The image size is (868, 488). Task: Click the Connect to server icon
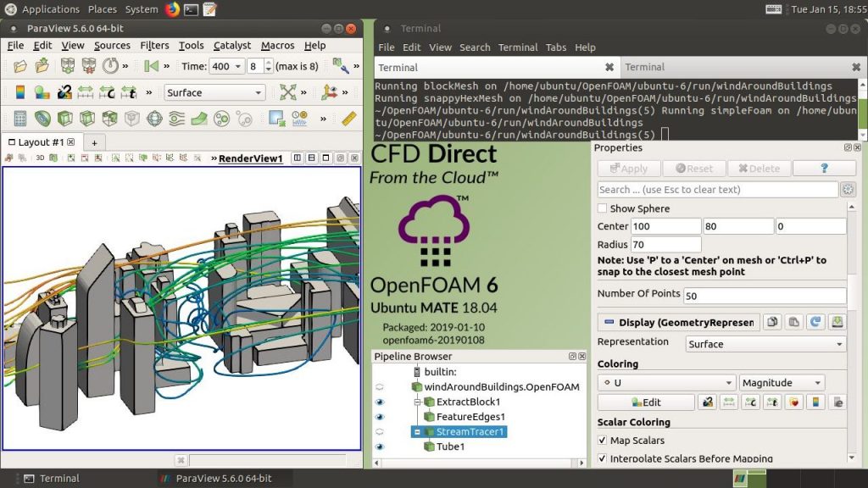68,66
